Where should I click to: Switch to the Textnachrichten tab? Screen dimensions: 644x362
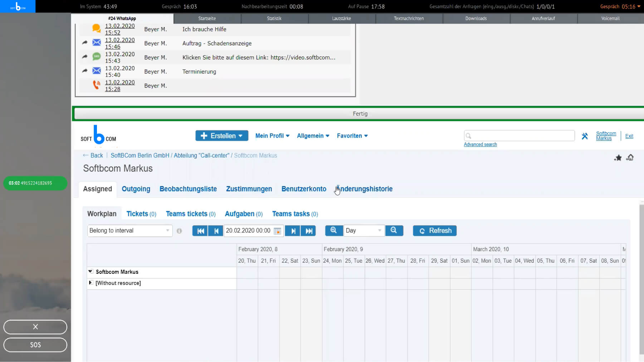pyautogui.click(x=409, y=18)
